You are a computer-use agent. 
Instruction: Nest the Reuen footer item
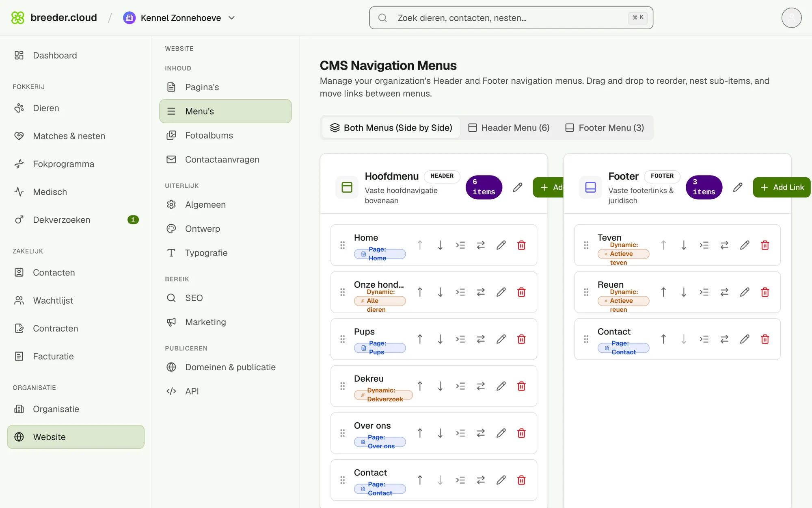704,292
